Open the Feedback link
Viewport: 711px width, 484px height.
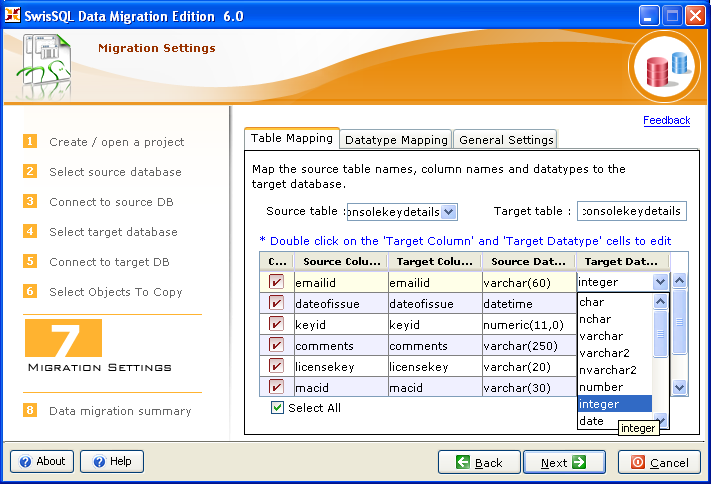(x=666, y=120)
